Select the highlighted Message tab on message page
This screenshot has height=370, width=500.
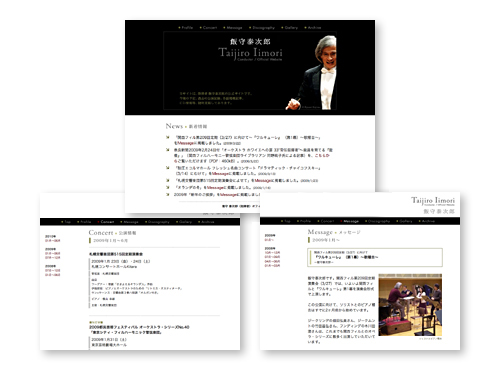click(x=351, y=221)
